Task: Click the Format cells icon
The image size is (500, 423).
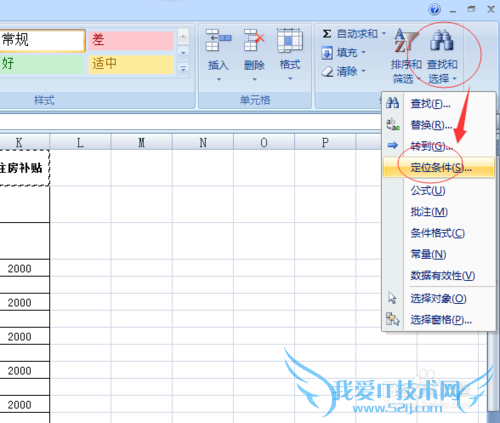Action: (290, 40)
